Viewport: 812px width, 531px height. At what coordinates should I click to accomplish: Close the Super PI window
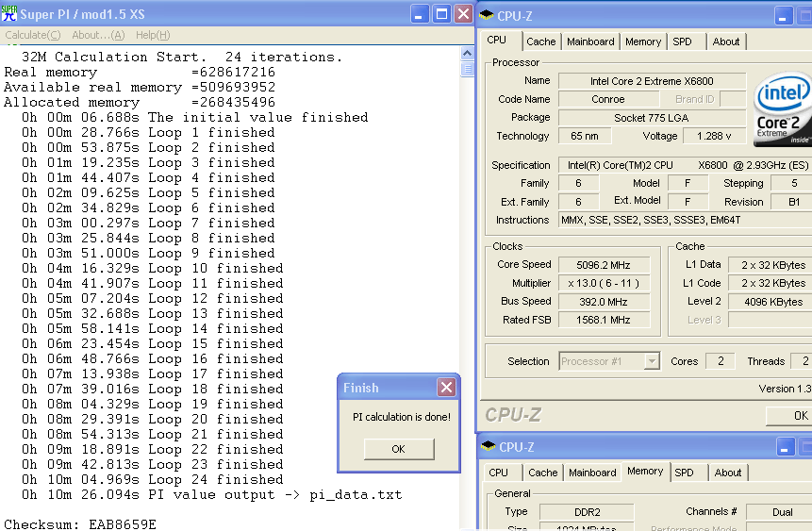[463, 14]
